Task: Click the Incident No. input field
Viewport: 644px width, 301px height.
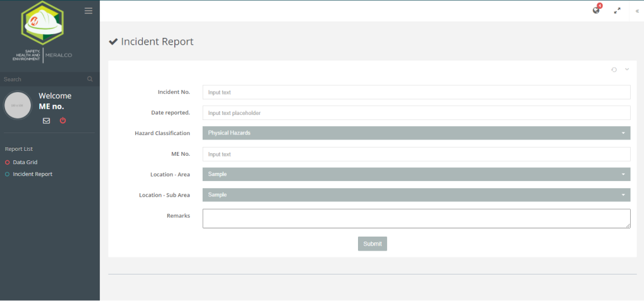Action: coord(416,92)
